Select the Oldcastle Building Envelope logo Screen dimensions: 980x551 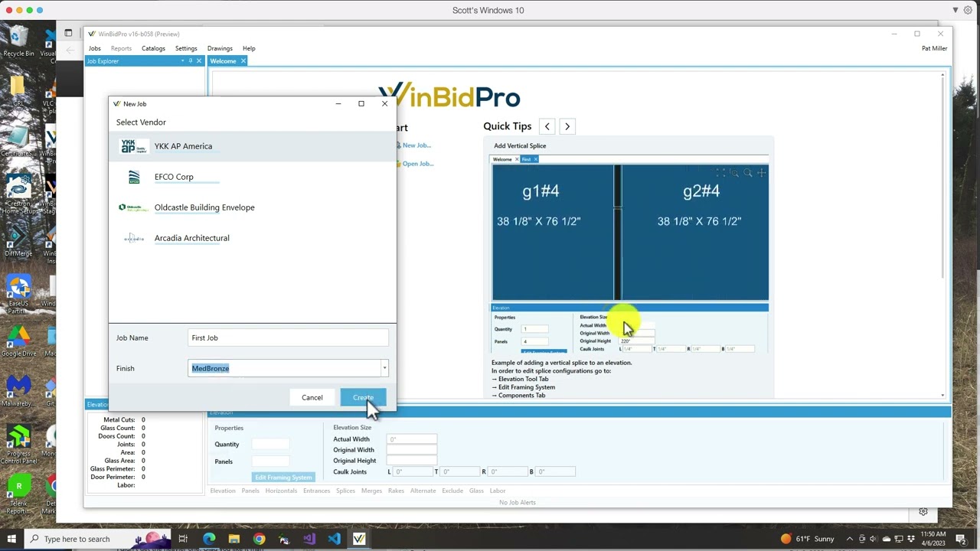pyautogui.click(x=133, y=207)
